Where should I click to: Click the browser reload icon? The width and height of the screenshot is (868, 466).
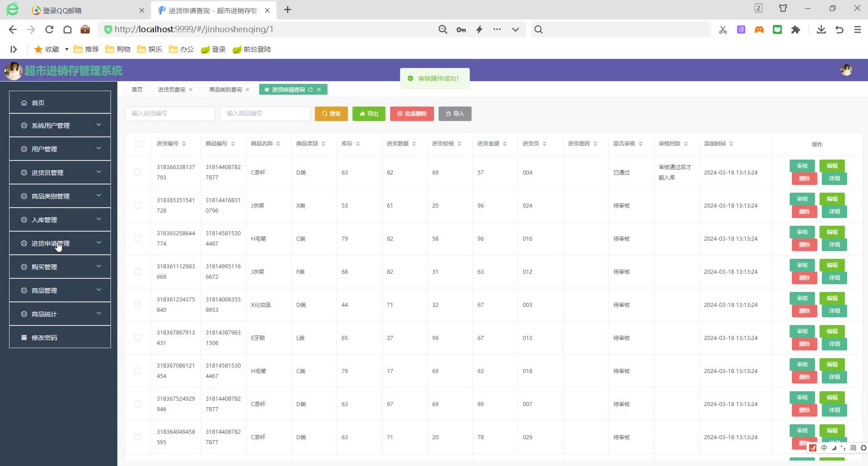tap(49, 29)
